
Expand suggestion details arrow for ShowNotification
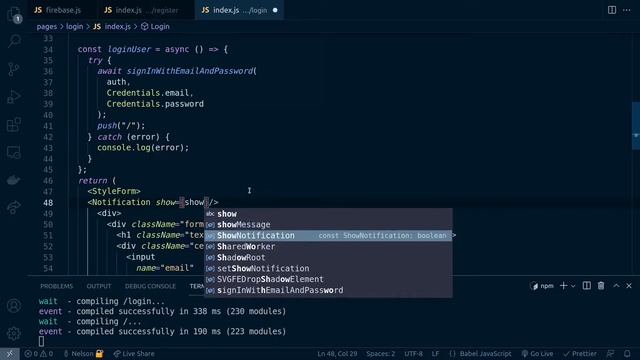click(x=454, y=236)
